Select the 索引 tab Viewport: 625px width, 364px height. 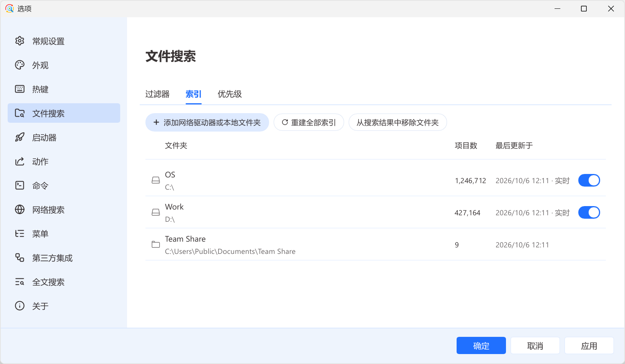pyautogui.click(x=194, y=94)
